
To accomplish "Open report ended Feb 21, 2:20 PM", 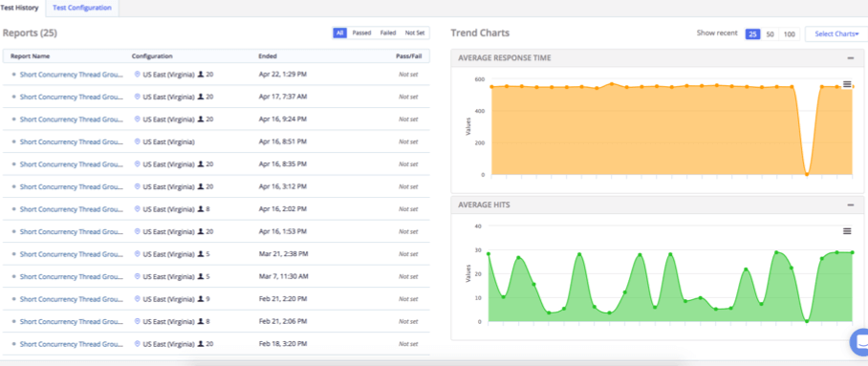I will pos(71,299).
